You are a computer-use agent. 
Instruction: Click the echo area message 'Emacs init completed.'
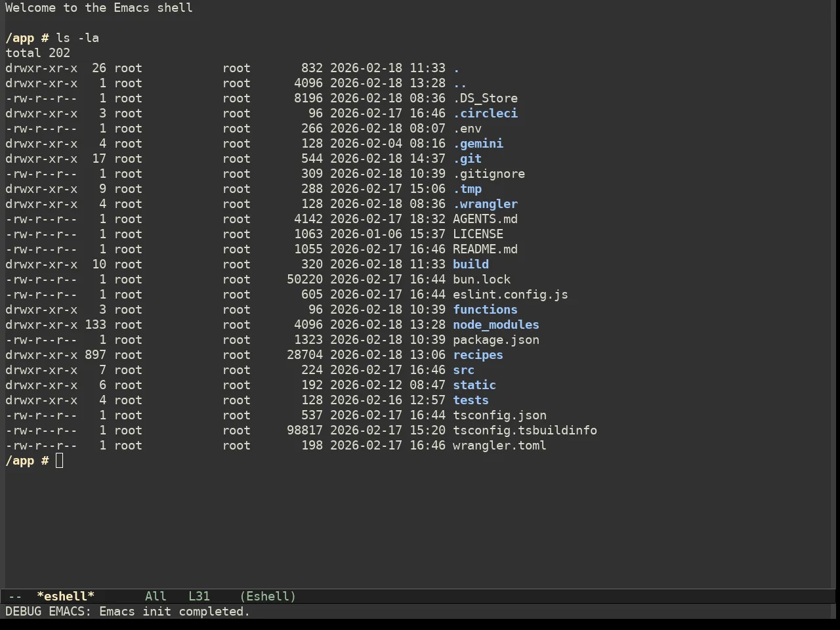tap(175, 612)
